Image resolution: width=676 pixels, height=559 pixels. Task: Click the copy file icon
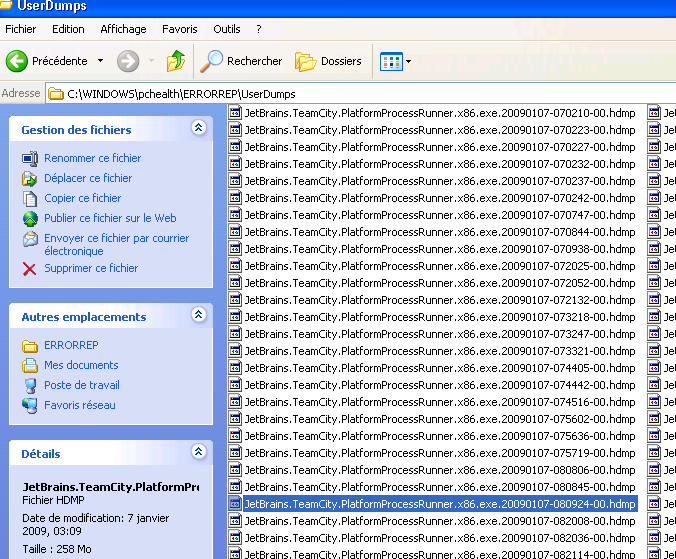(30, 199)
